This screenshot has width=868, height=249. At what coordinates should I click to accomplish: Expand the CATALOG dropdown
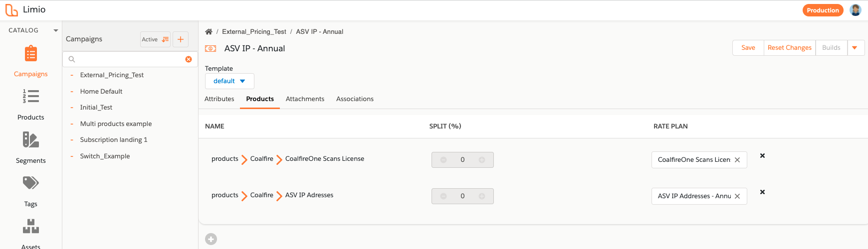[x=55, y=30]
